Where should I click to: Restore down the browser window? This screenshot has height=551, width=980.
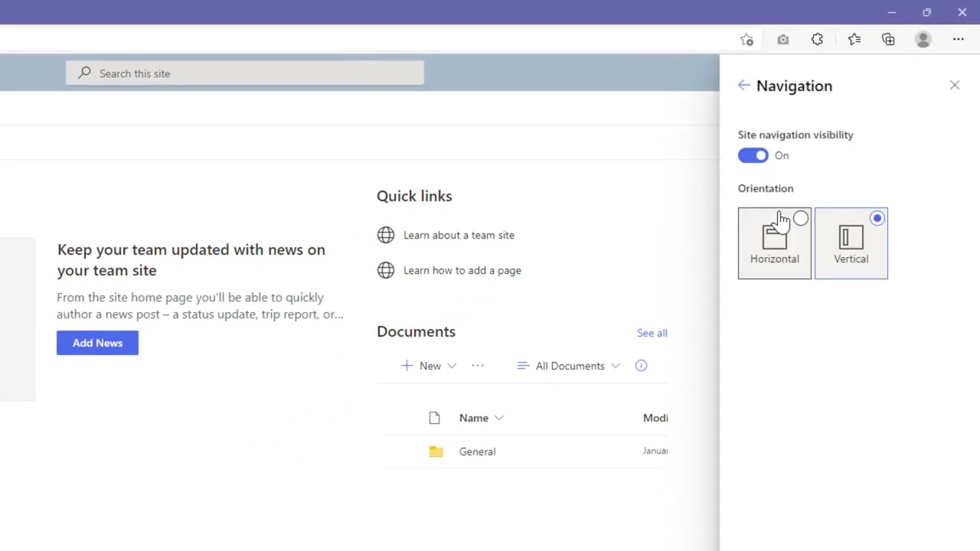[926, 12]
